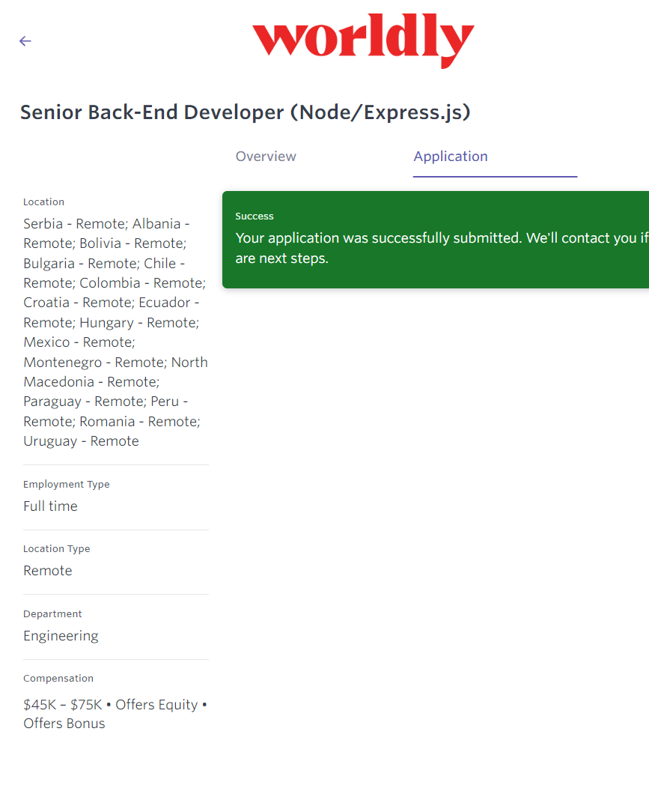Viewport: 649px width, 812px height.
Task: Click the Senior Back-End Developer job title
Action: pos(245,112)
